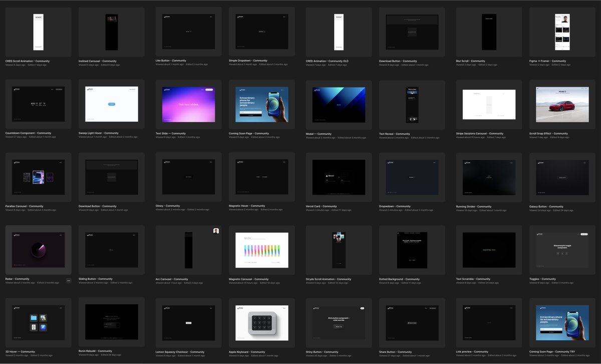601x364 pixels.
Task: Open the CRED Scroll Animation project
Action: [38, 32]
